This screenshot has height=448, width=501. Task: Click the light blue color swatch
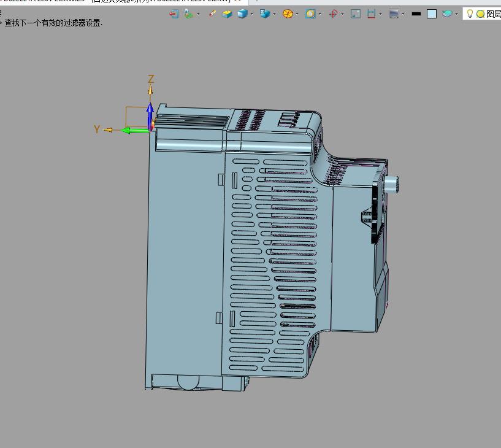432,14
